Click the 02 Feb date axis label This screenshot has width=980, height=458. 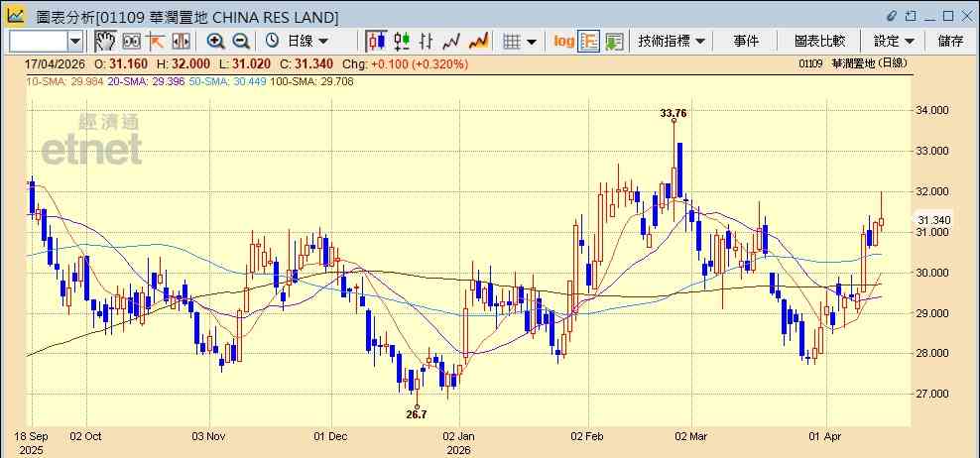[587, 436]
